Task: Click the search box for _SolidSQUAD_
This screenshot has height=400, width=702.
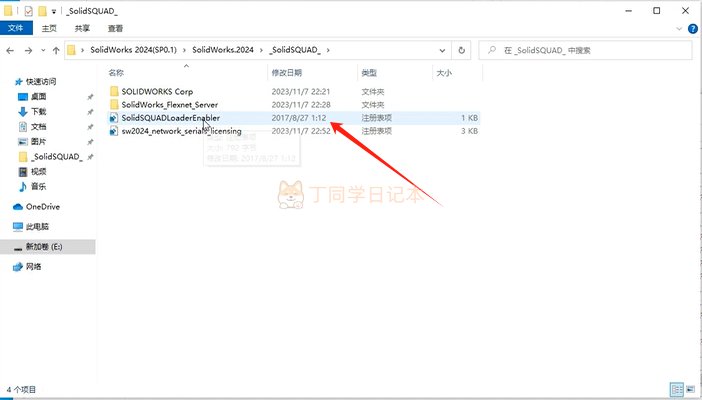Action: (585, 50)
